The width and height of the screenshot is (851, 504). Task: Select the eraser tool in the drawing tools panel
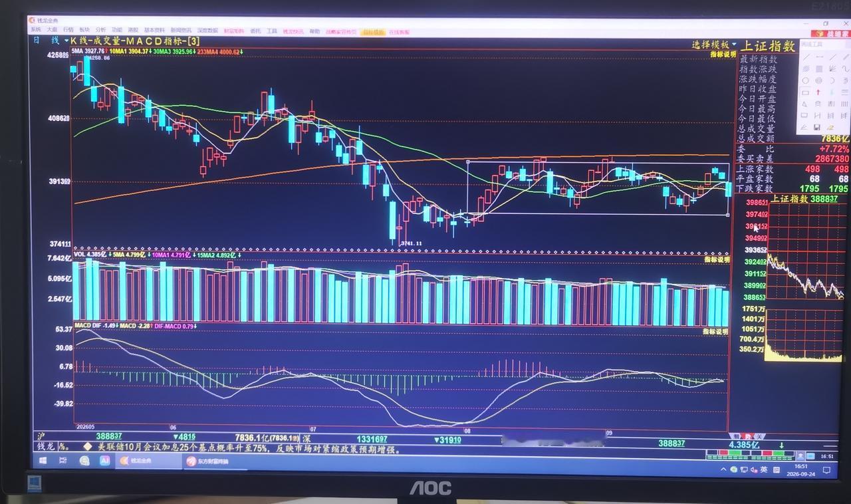(830, 127)
